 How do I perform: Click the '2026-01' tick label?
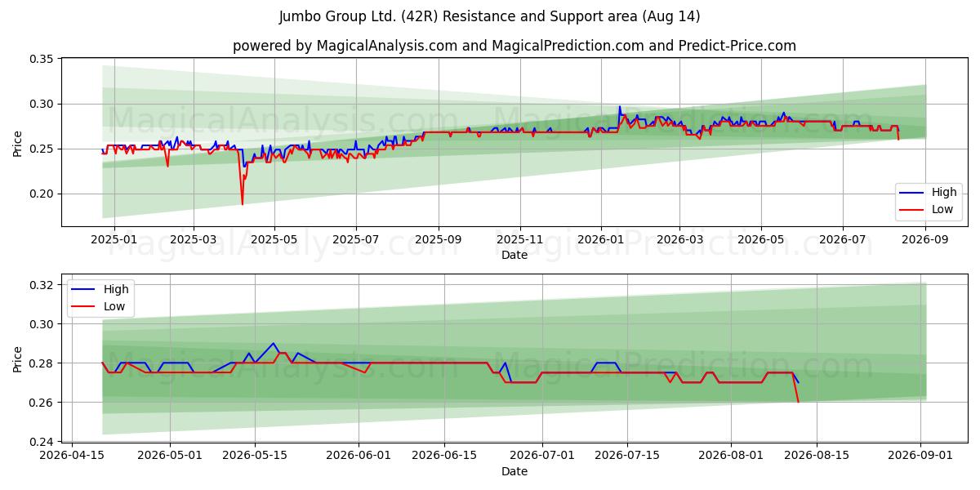tap(601, 239)
